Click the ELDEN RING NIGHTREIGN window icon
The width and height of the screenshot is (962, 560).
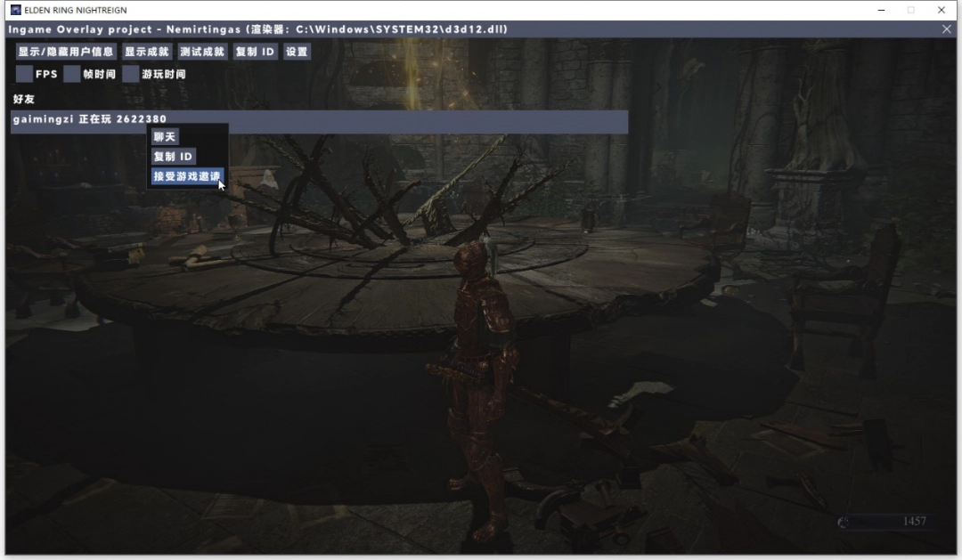tap(16, 10)
